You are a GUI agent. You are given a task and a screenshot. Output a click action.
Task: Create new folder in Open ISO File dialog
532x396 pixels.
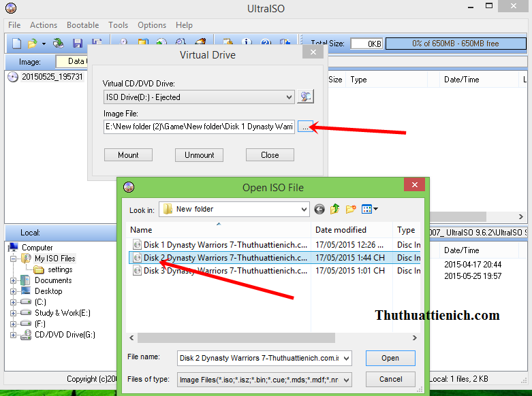tap(351, 209)
